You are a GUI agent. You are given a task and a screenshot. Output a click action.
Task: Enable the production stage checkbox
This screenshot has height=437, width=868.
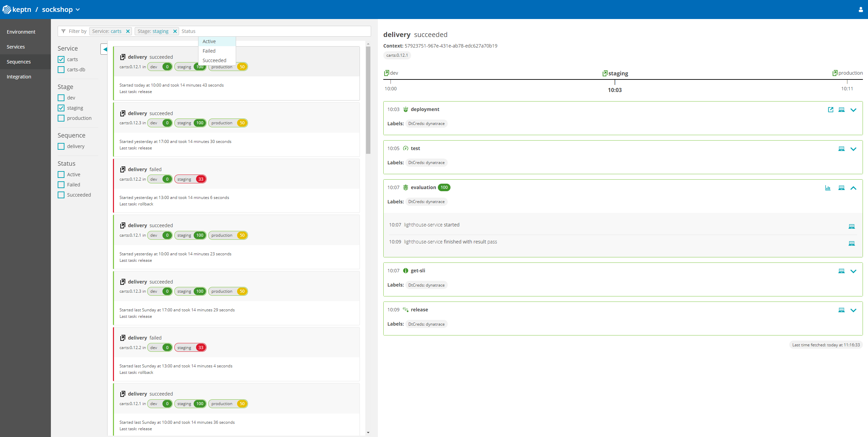(61, 118)
